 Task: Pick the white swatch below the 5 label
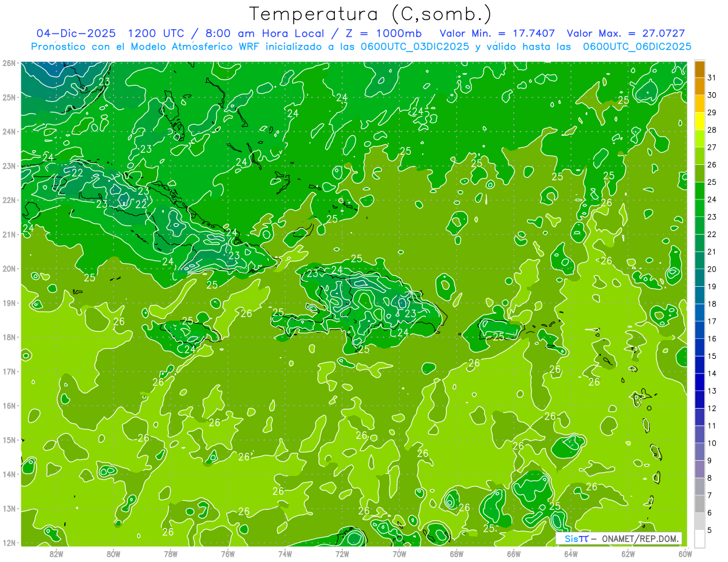coord(699,538)
